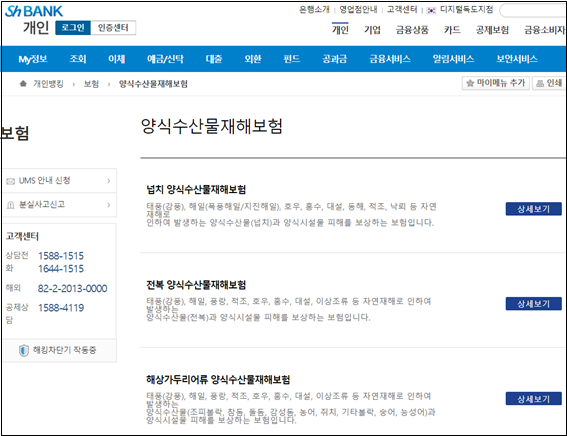Image resolution: width=567 pixels, height=436 pixels.
Task: Click the star icon for 마이메뉴 추가
Action: [470, 83]
